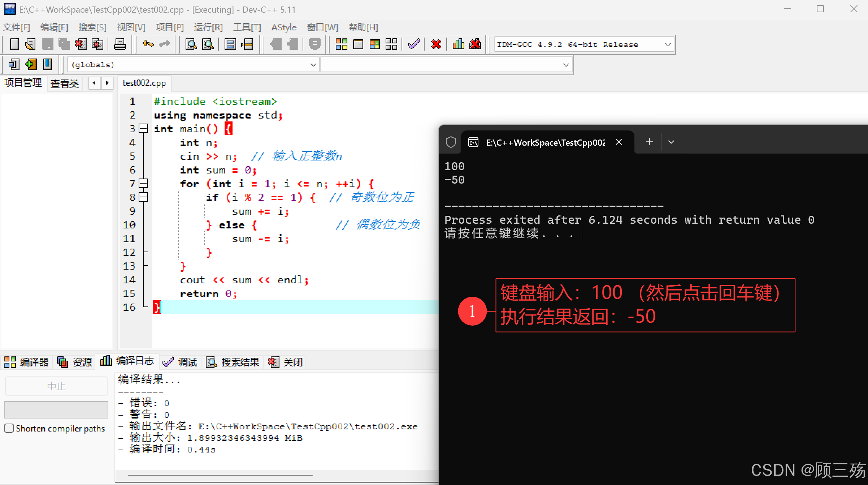
Task: Enable Shorten compiler paths checkbox
Action: (9, 428)
